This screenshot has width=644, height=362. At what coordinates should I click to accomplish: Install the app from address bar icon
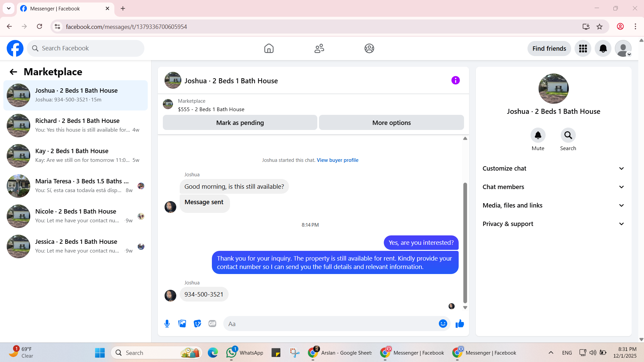tap(586, 27)
